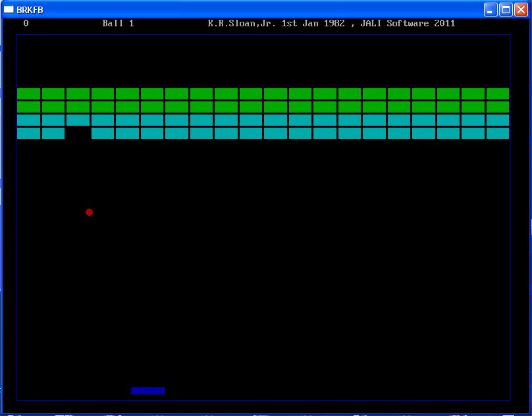Image resolution: width=532 pixels, height=416 pixels.
Task: Click the rightmost cyan brick, bottom brick row
Action: [x=498, y=132]
